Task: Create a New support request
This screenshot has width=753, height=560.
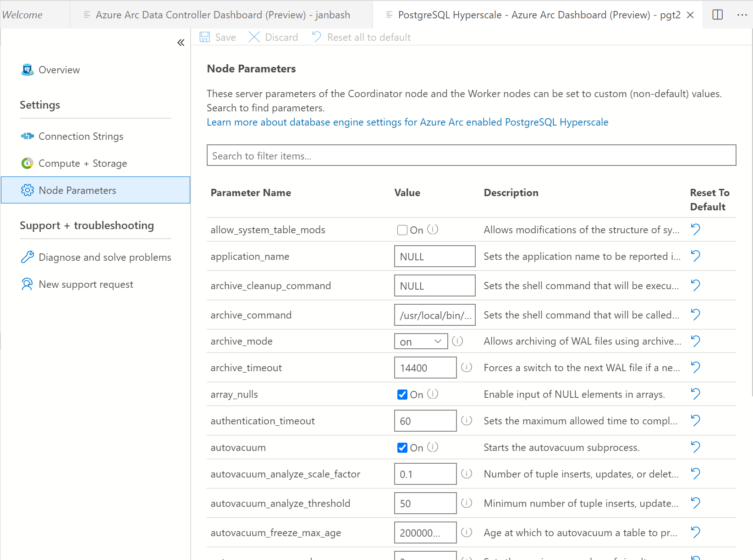Action: coord(86,284)
